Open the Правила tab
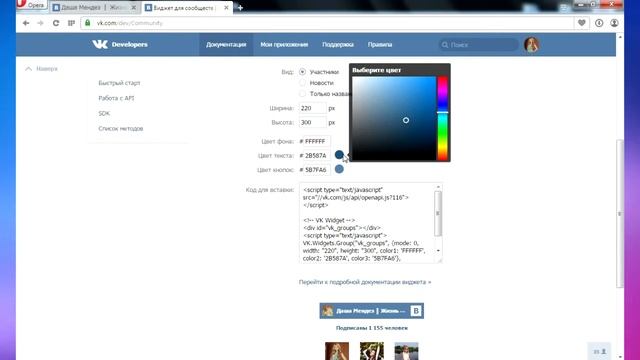The width and height of the screenshot is (640, 360). [380, 44]
